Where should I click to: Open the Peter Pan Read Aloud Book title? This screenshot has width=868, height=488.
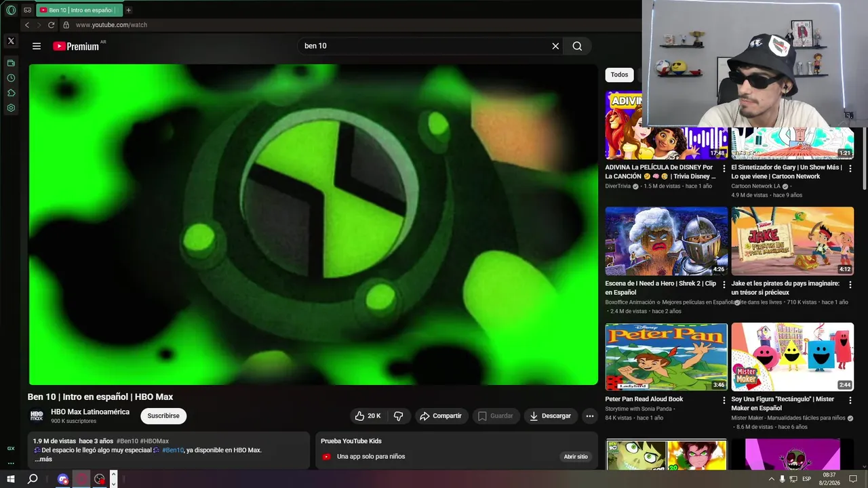pyautogui.click(x=644, y=399)
